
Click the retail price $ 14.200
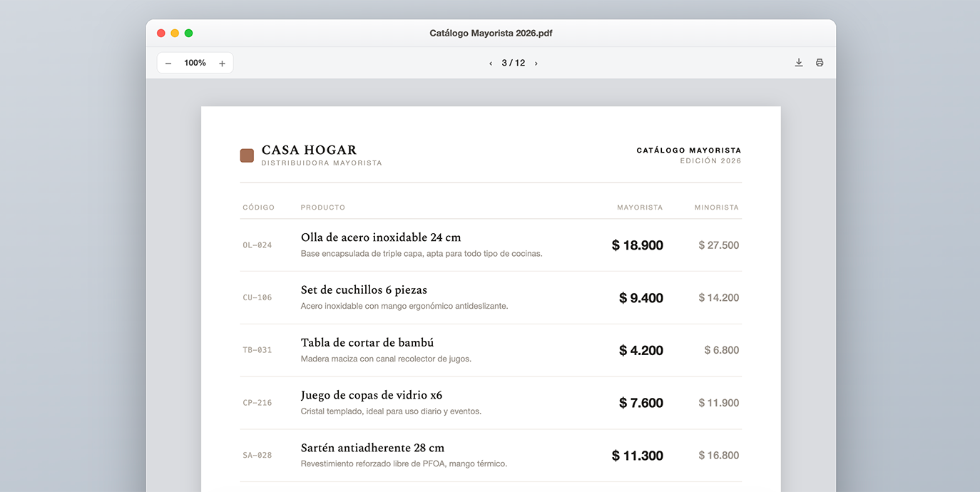pos(719,298)
